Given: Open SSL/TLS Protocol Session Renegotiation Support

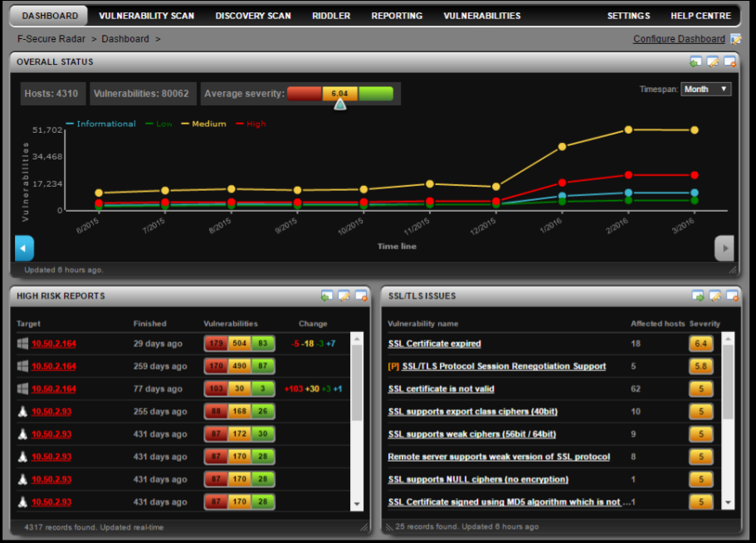Looking at the screenshot, I should [x=504, y=366].
